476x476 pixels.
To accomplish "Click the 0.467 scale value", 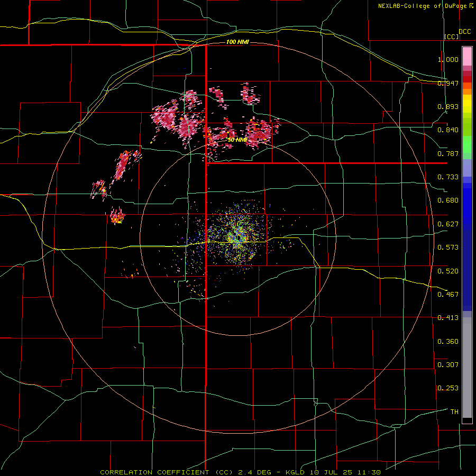I will [448, 295].
